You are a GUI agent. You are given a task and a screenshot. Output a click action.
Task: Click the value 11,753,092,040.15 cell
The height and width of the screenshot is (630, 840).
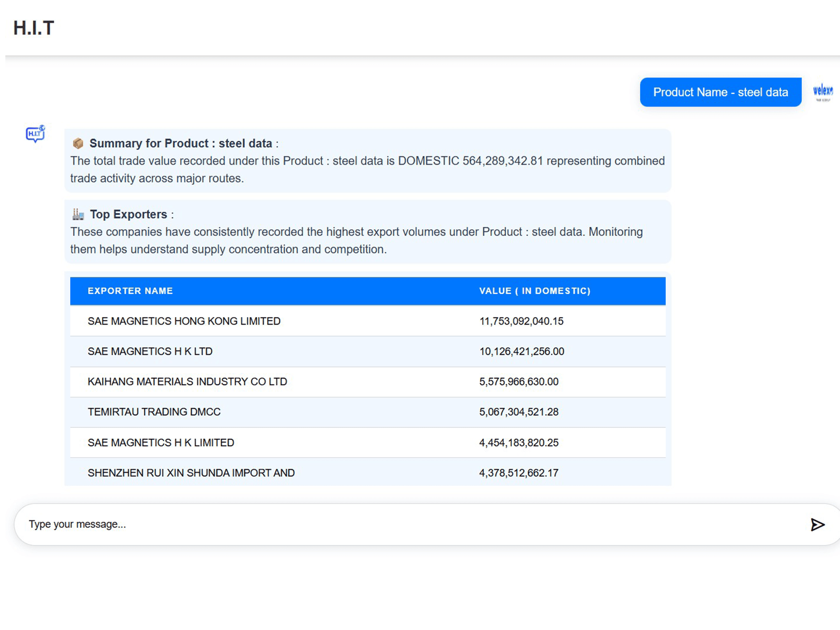[x=521, y=321]
